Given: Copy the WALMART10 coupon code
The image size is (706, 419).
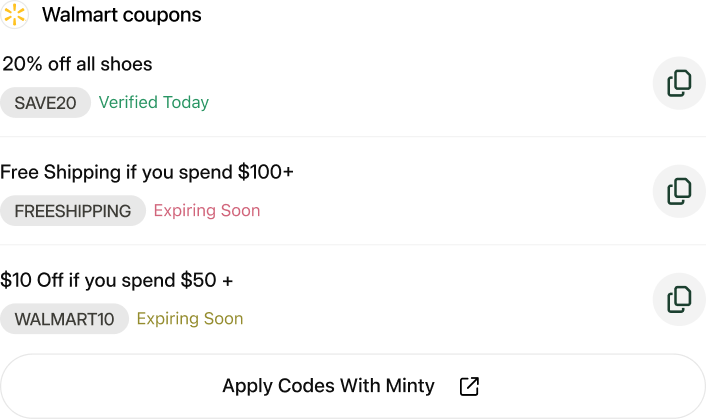Looking at the screenshot, I should click(679, 298).
